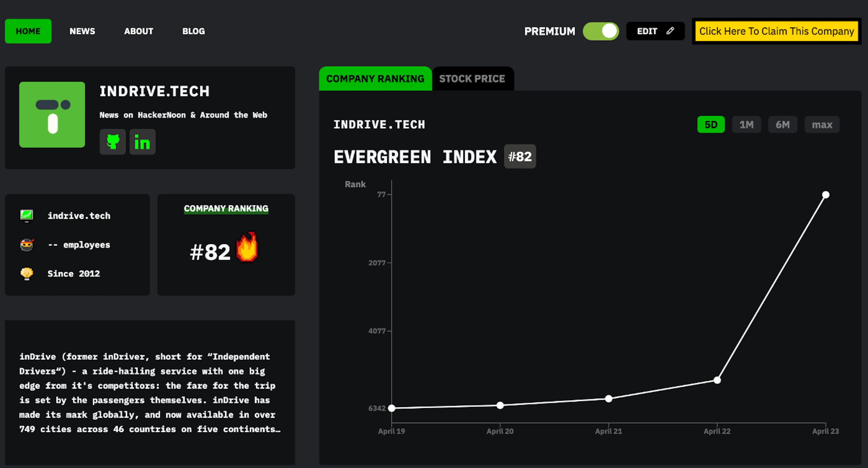Click the pencil icon in Edit
868x468 pixels.
[670, 31]
